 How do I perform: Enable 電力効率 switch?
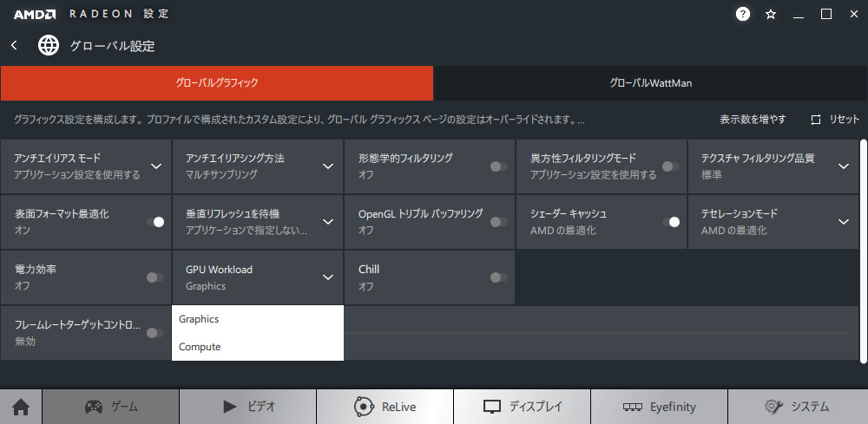click(155, 277)
